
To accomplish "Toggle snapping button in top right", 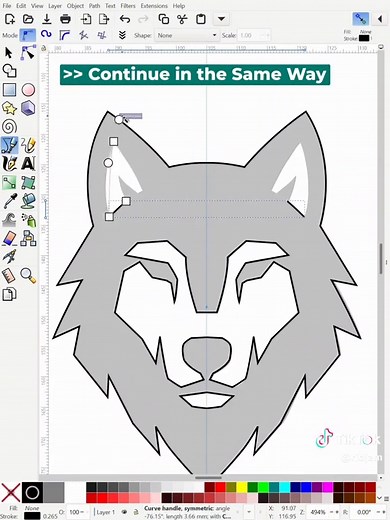I will click(x=361, y=19).
